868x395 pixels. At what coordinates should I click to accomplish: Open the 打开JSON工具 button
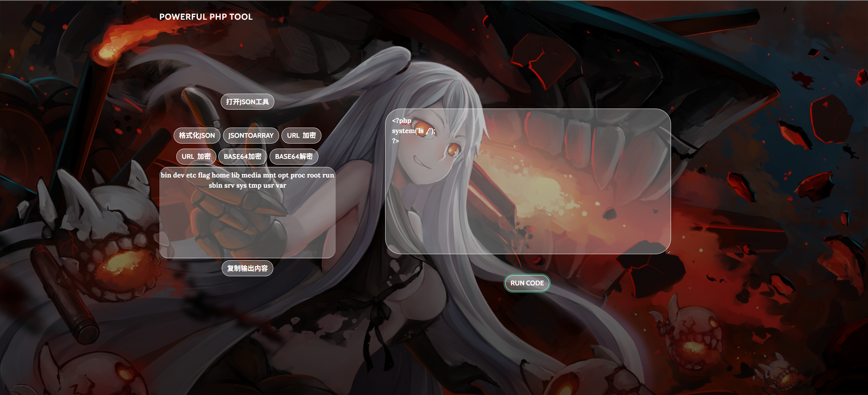tap(247, 102)
